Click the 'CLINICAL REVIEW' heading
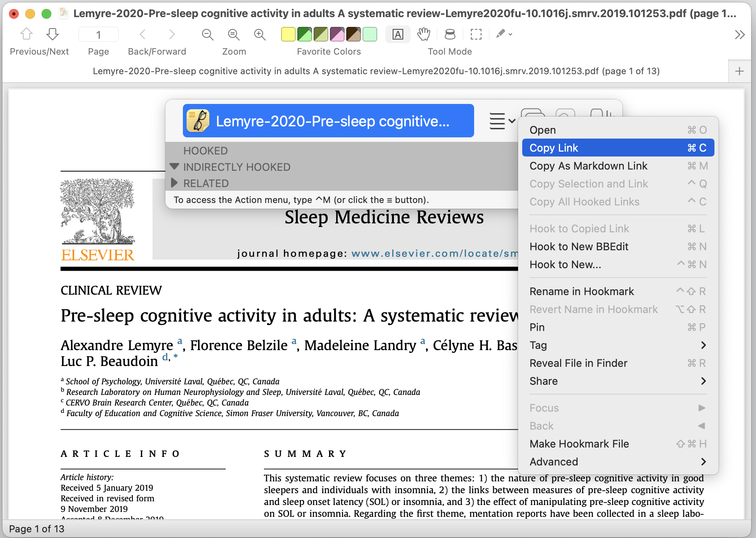756x538 pixels. pos(111,291)
